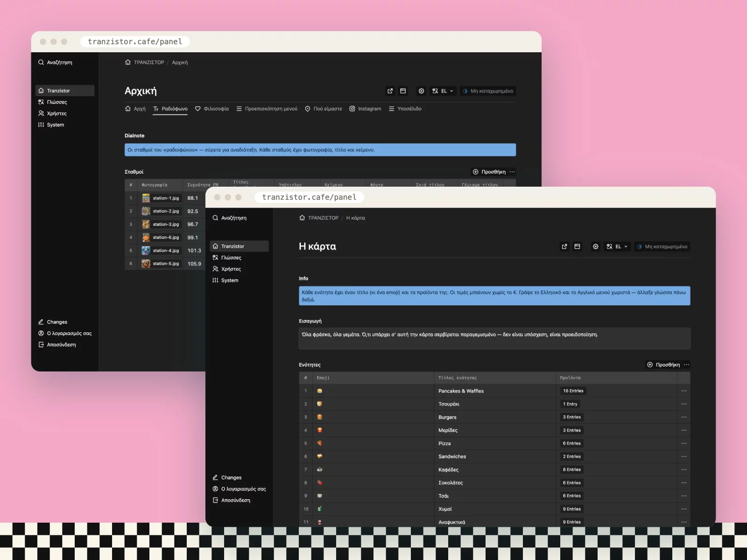Click Προσθήκη button for Ενότητες
This screenshot has height=560, width=747.
pos(663,364)
